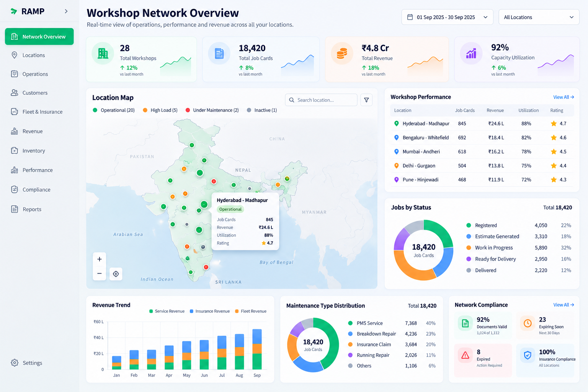This screenshot has width=588, height=392.
Task: Click the Reports document icon
Action: tap(15, 209)
